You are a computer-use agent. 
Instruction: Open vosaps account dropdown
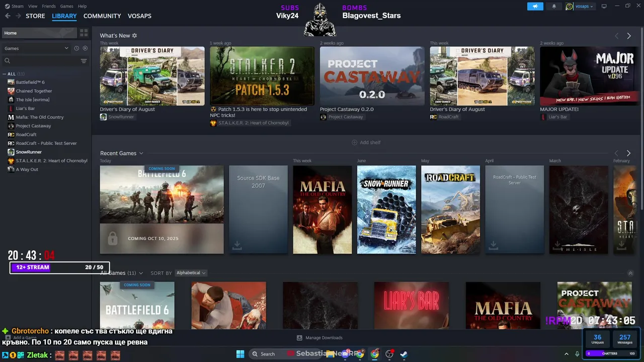click(580, 6)
